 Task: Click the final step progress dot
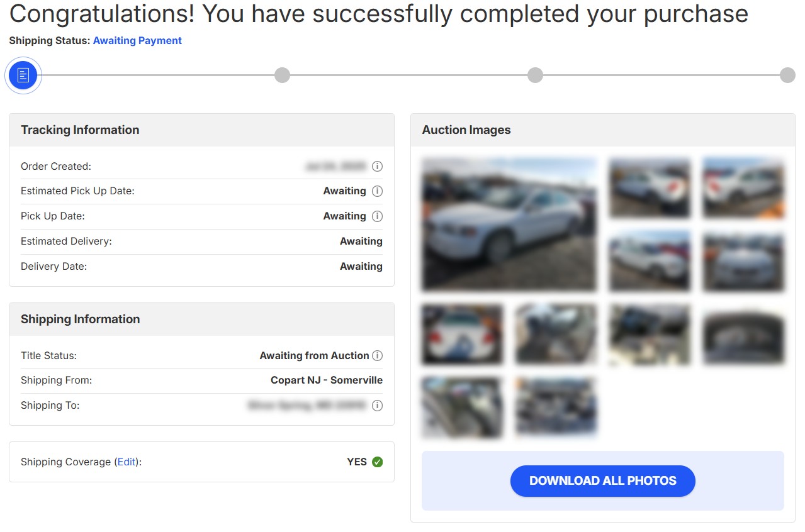787,75
